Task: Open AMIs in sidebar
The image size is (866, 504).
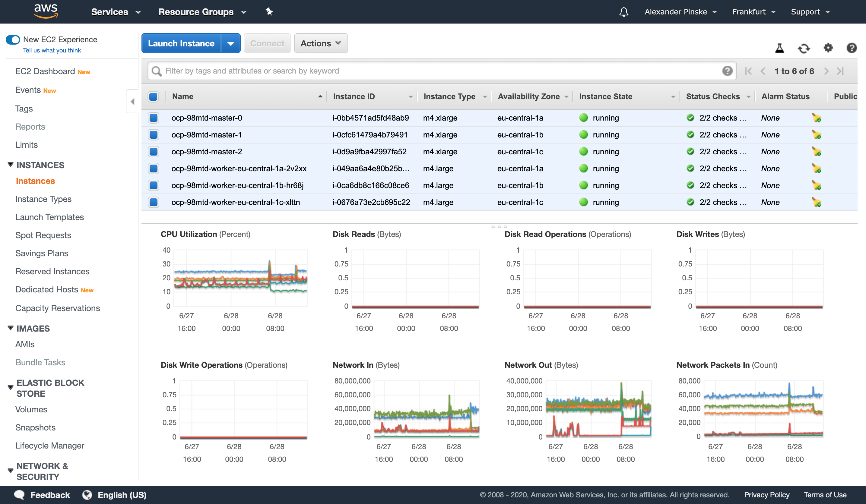Action: (25, 344)
